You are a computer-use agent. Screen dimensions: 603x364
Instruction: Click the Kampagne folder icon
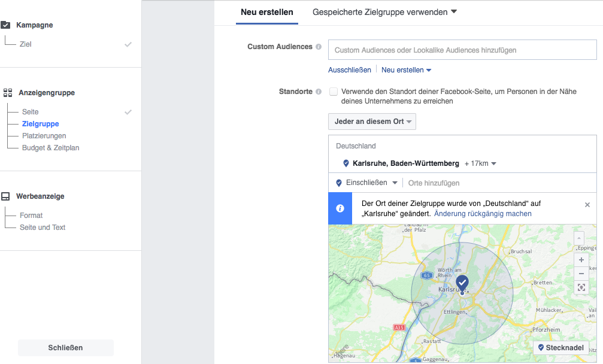(x=5, y=25)
